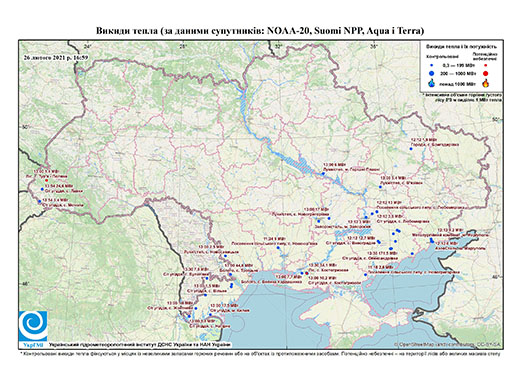Click small red dot legend marker
520x368 pixels.
486,66
